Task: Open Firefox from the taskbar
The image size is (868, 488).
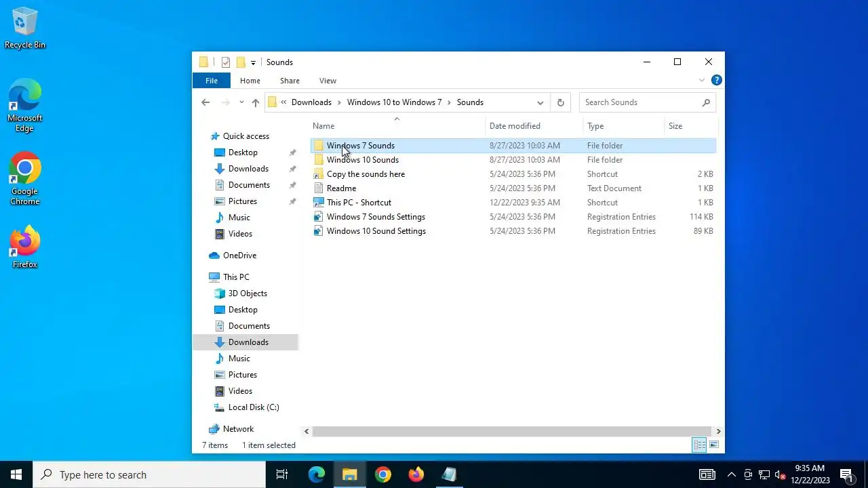Action: 416,474
